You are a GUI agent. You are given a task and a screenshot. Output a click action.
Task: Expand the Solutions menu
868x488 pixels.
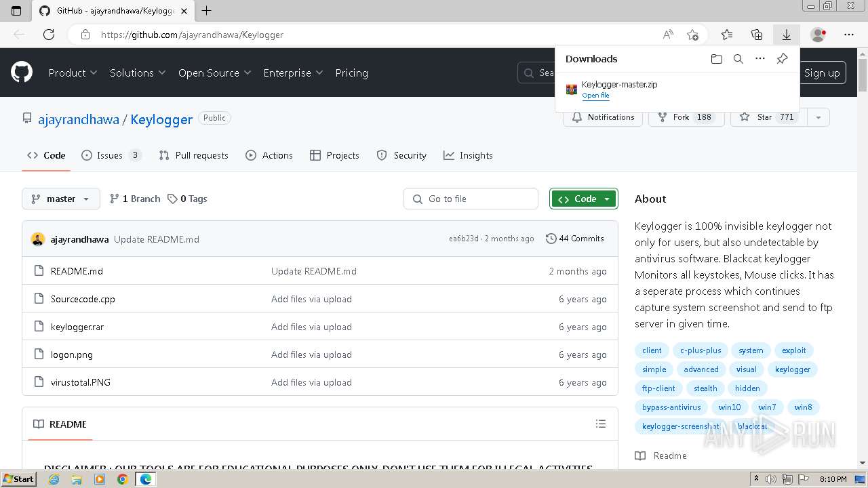138,73
